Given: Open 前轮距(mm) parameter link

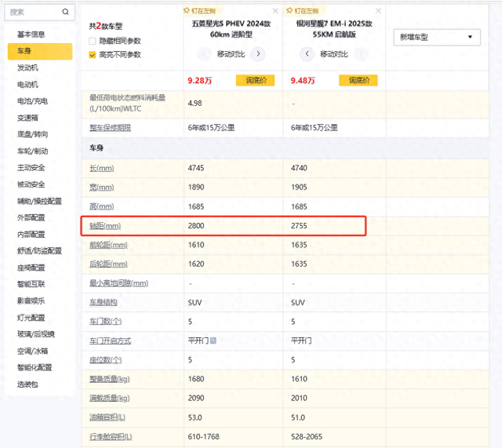Looking at the screenshot, I should point(108,245).
